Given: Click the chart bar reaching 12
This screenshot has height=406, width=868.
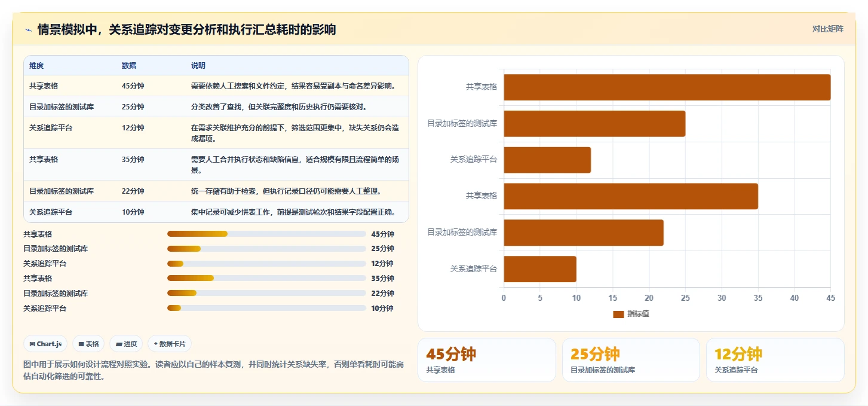Looking at the screenshot, I should (547, 160).
